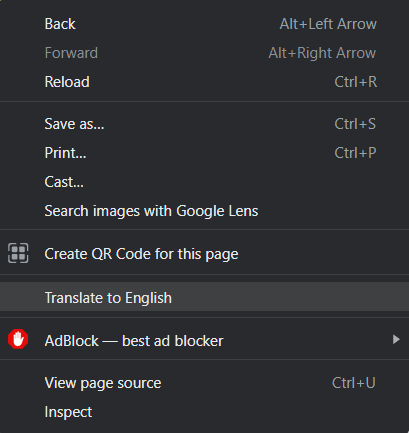Click the Ctrl+P shortcut label
The width and height of the screenshot is (409, 433).
355,153
